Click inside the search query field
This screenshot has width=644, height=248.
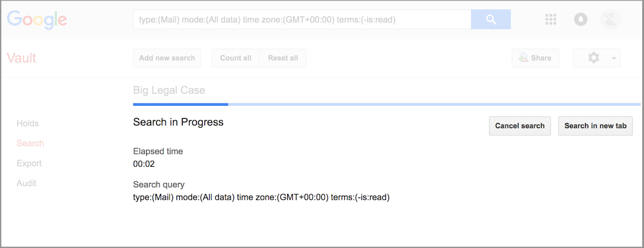(x=302, y=19)
